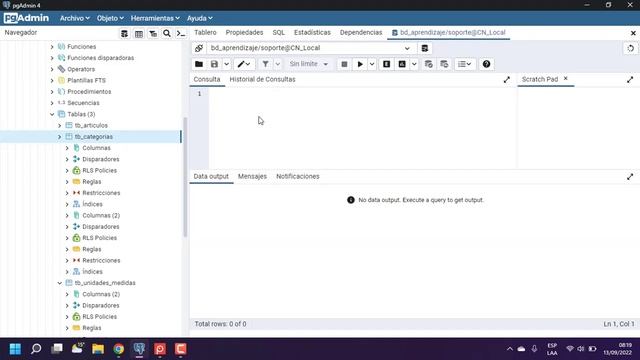Viewport: 640px width, 360px height.
Task: Open the bd_aprendizaje/soporte@CN_Local connection dropdown
Action: tap(311, 48)
